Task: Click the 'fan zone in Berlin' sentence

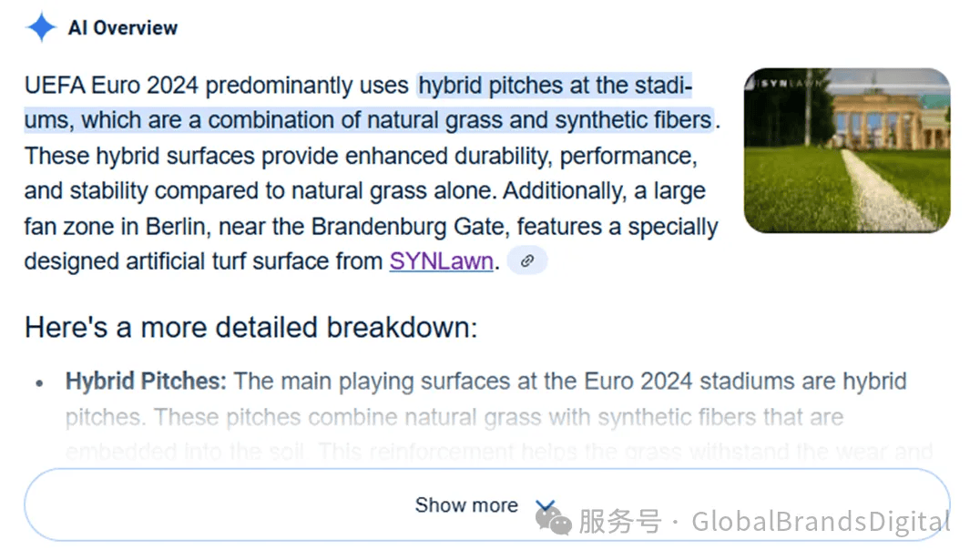Action: [x=371, y=226]
